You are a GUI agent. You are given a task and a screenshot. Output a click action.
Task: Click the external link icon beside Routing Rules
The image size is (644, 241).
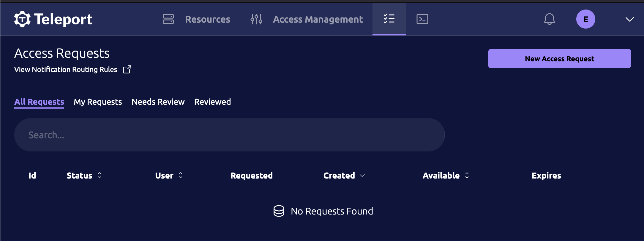[x=127, y=69]
